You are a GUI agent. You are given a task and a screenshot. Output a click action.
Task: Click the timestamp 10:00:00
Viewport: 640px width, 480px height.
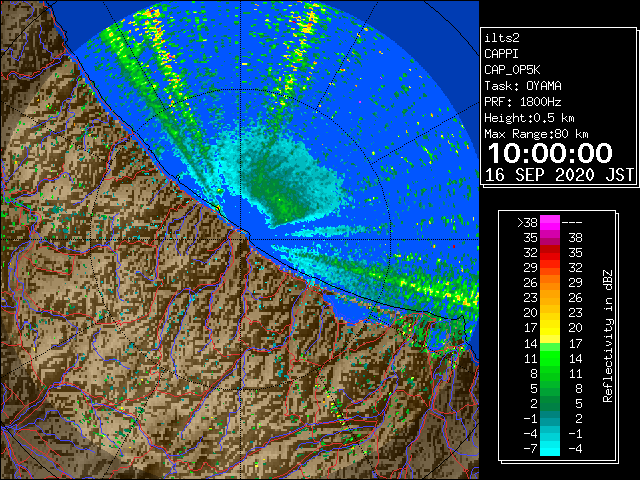[x=550, y=153]
